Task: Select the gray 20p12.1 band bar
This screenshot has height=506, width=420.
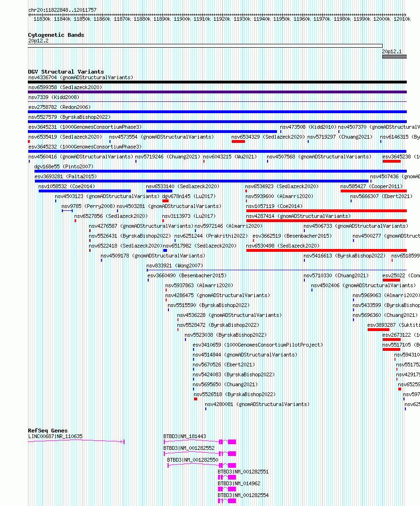Action: [x=395, y=57]
